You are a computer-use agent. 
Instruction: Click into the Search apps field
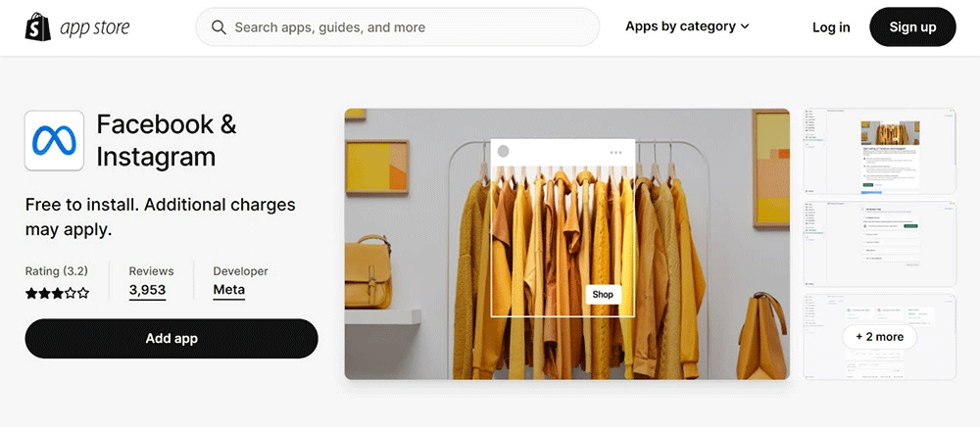point(398,27)
